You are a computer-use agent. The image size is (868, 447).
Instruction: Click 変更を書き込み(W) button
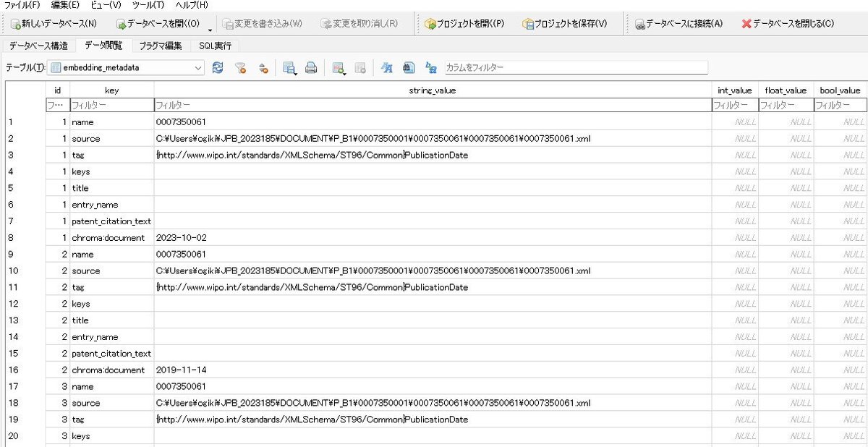click(x=263, y=23)
